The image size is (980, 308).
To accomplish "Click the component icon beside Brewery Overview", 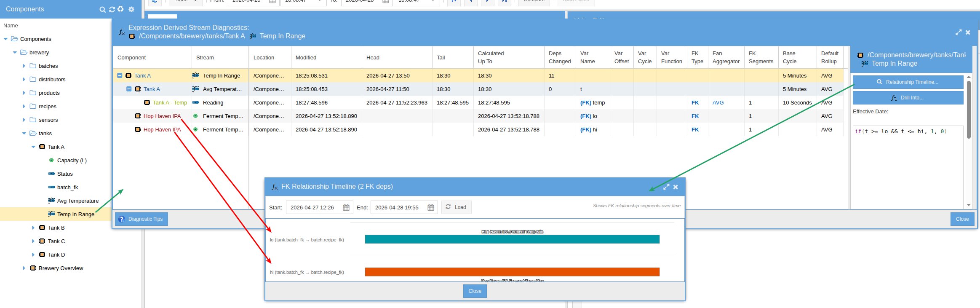I will pos(33,268).
